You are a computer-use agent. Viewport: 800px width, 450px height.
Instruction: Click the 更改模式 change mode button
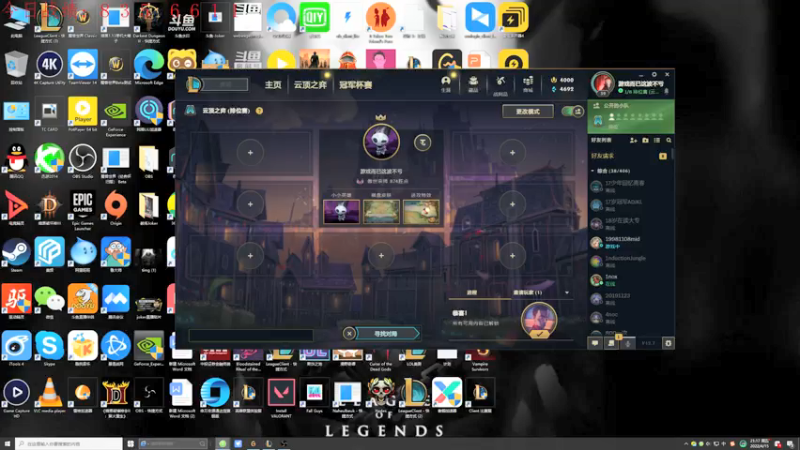[x=528, y=111]
